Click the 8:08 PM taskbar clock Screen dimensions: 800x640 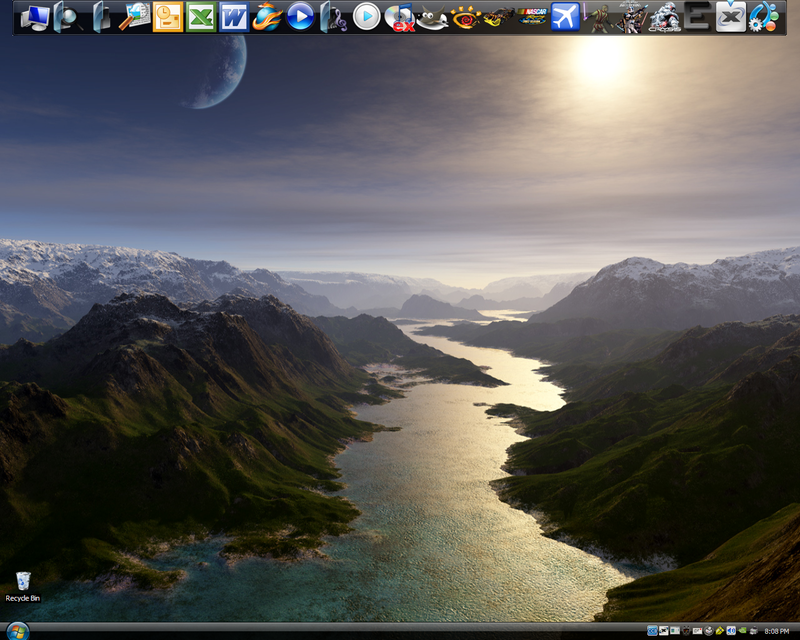click(777, 631)
